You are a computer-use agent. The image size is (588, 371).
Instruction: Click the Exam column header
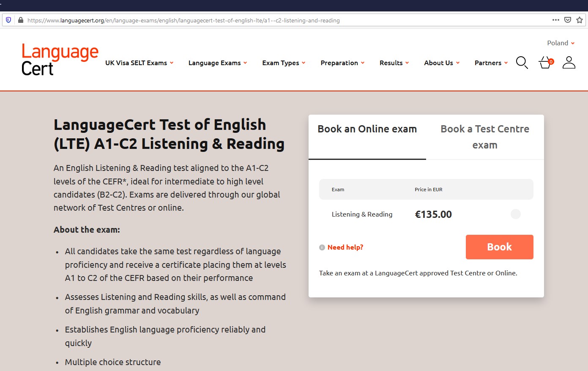pos(338,190)
